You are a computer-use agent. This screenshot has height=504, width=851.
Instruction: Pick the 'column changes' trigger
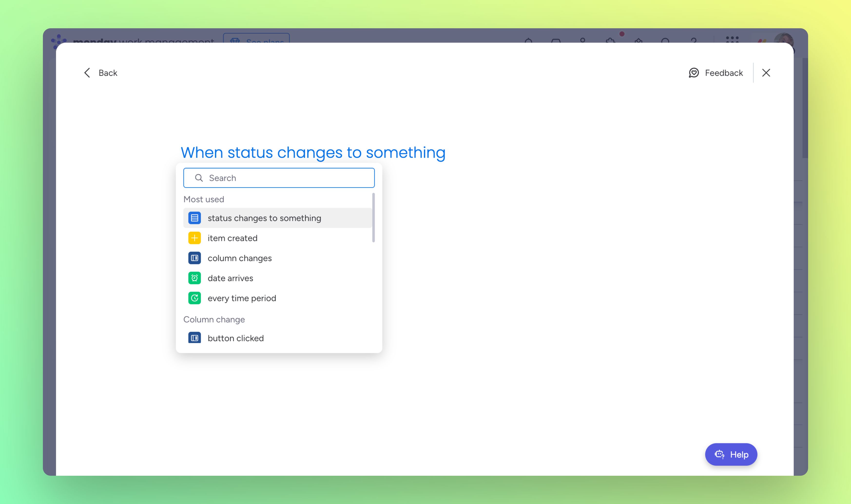click(x=239, y=258)
